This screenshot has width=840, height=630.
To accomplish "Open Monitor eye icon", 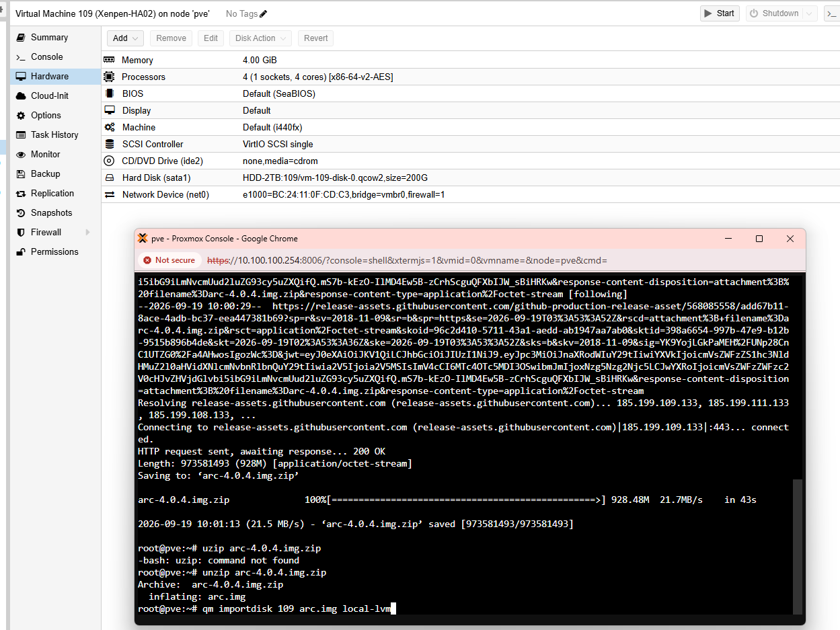I will 21,155.
